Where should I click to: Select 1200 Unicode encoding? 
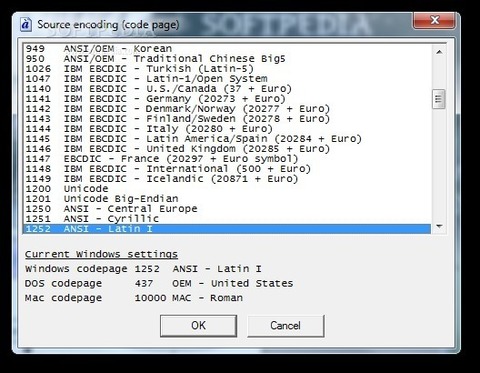227,189
